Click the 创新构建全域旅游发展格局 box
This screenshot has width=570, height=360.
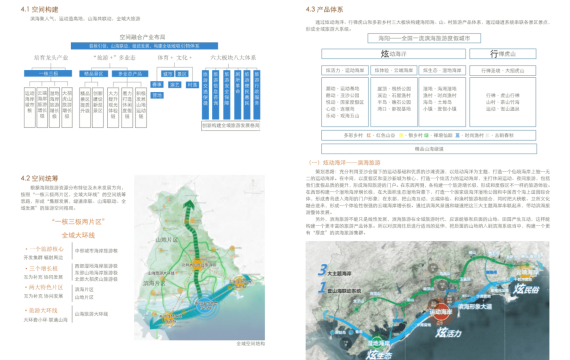[x=231, y=125]
